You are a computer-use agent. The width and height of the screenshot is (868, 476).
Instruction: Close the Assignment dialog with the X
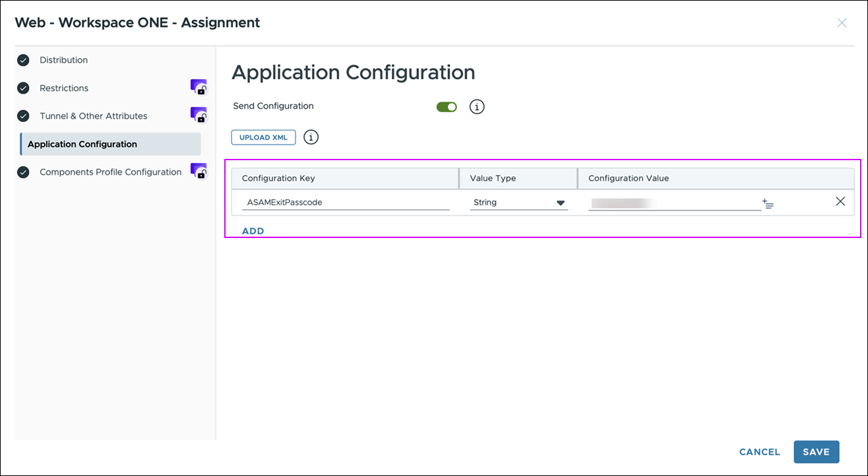842,23
